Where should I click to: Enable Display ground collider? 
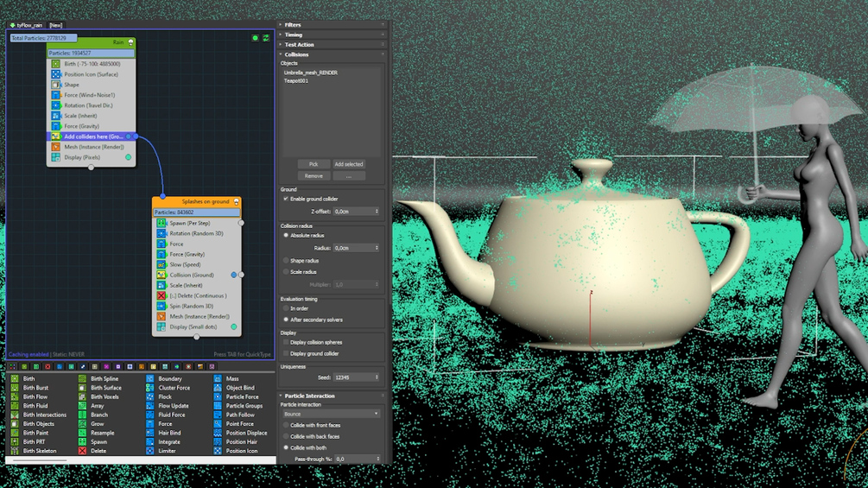(286, 353)
